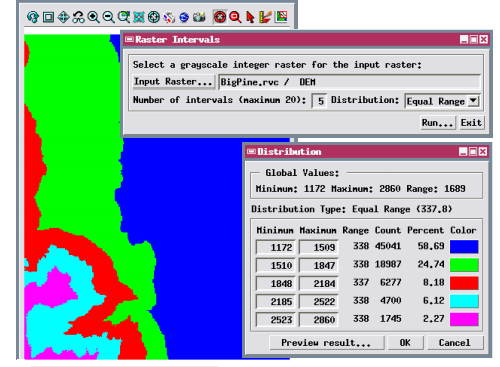Click the Redraw view icon
Viewport: 500px width, 367px height.
[33, 17]
